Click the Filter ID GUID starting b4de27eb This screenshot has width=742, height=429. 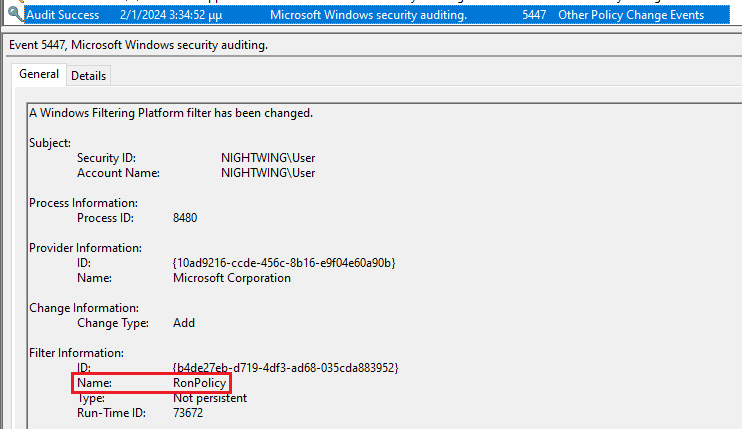click(x=285, y=368)
